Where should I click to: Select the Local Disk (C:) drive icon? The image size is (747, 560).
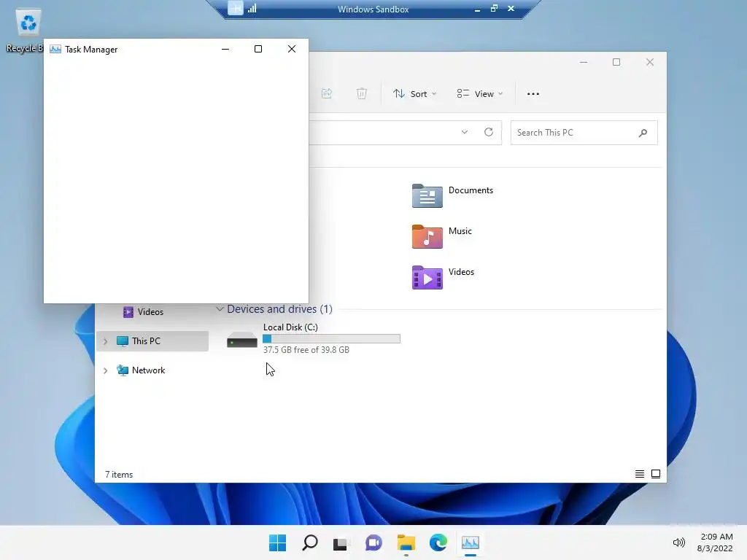pyautogui.click(x=242, y=340)
